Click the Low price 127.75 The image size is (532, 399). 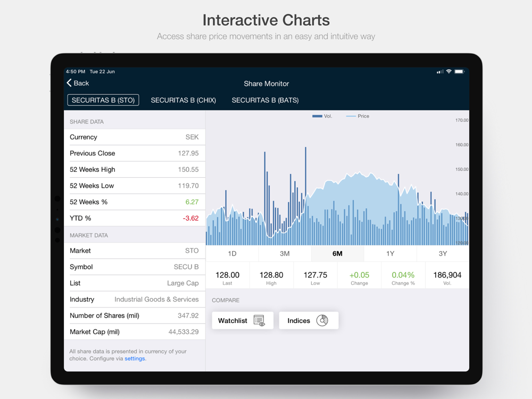pyautogui.click(x=315, y=275)
